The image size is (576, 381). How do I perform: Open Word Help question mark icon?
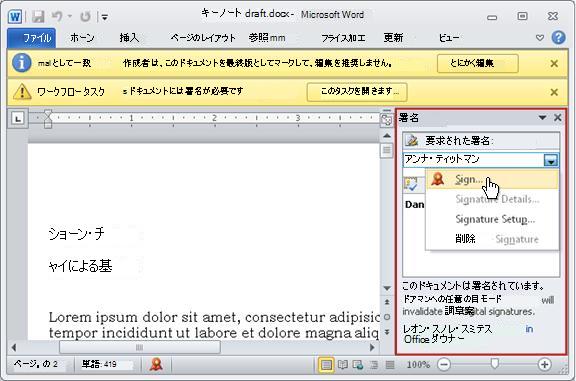point(558,37)
